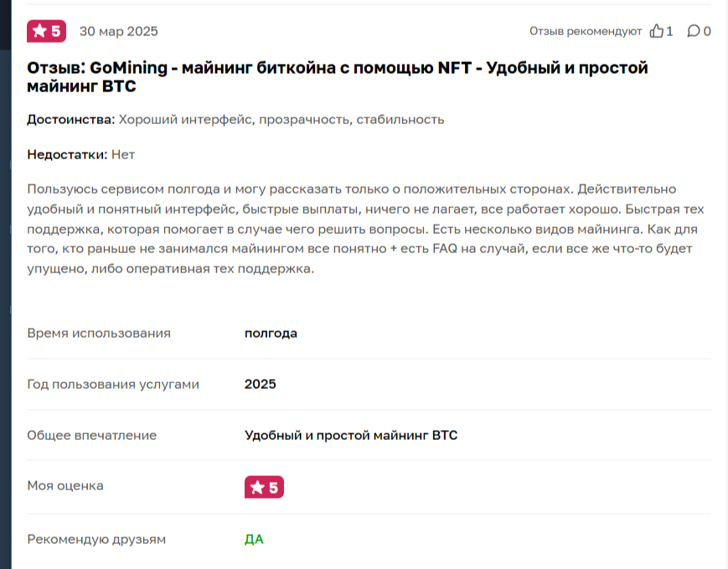Click the Достоинства heading
Screen dimensions: 728x569
70,119
